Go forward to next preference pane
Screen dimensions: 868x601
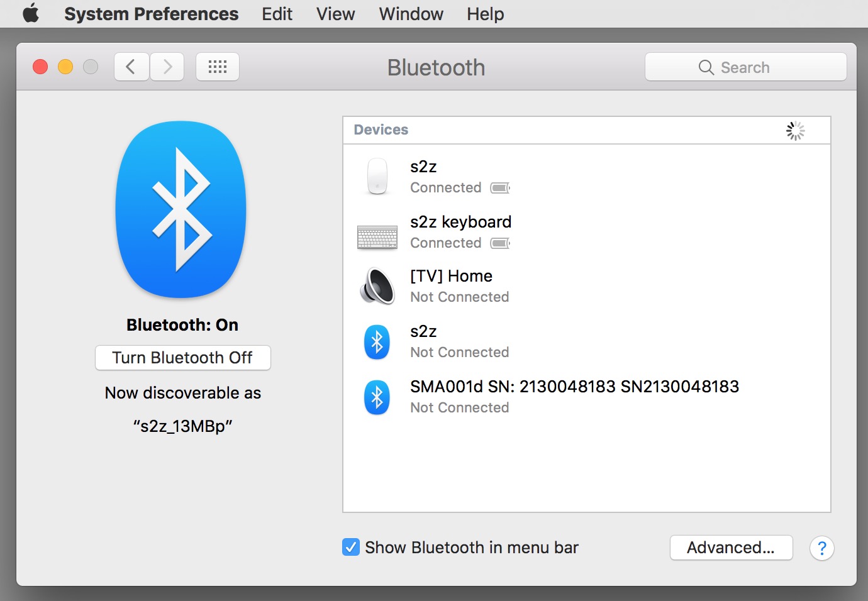point(167,67)
